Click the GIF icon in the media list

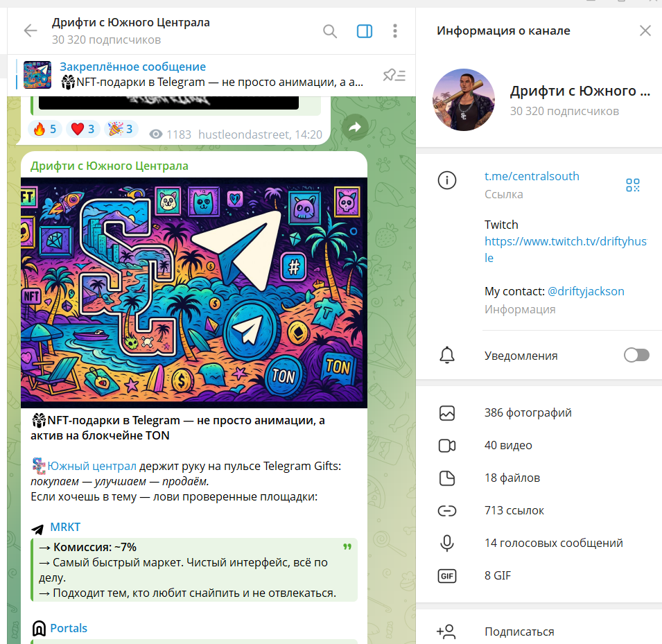tap(446, 576)
